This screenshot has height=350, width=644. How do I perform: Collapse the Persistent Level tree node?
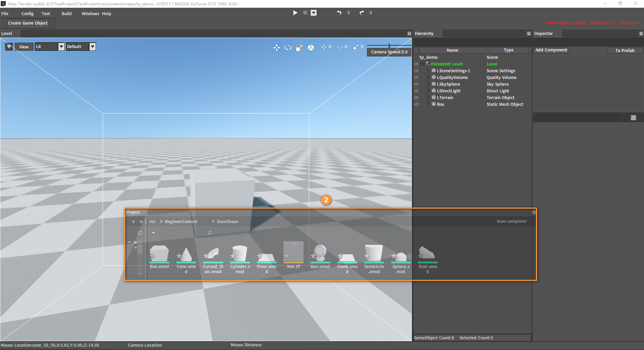pos(422,64)
